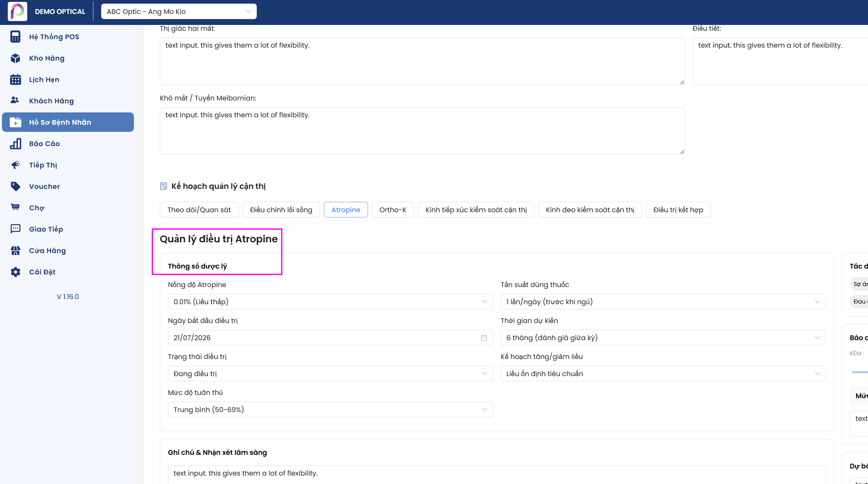Open the Giao Tiếp menu item
The width and height of the screenshot is (868, 484).
(68, 229)
